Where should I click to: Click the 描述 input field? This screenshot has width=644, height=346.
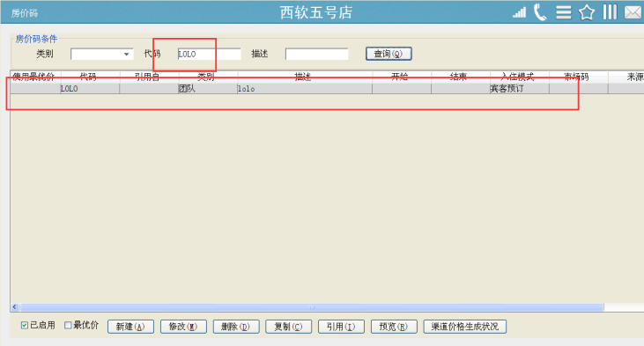316,55
